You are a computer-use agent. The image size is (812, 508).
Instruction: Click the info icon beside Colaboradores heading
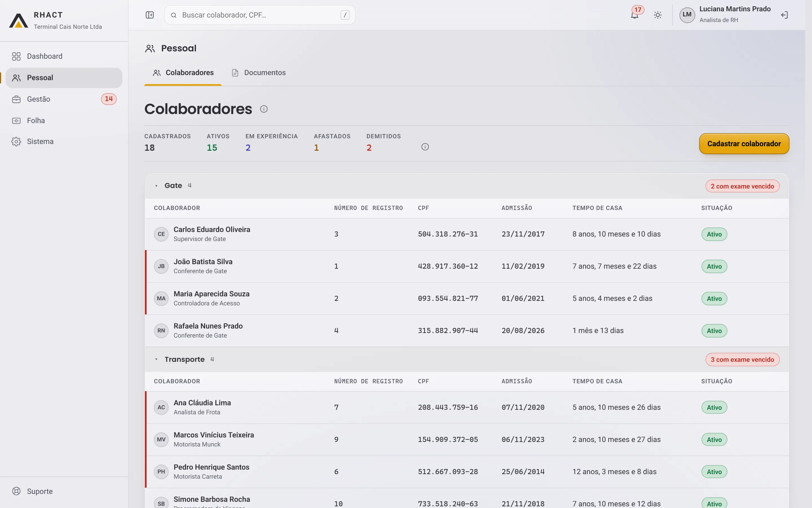(x=264, y=109)
